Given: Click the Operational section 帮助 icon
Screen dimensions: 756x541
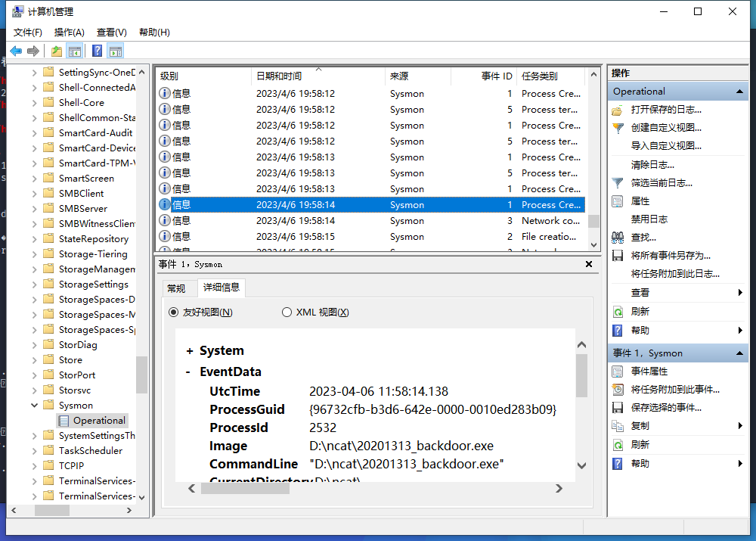Looking at the screenshot, I should click(x=618, y=331).
